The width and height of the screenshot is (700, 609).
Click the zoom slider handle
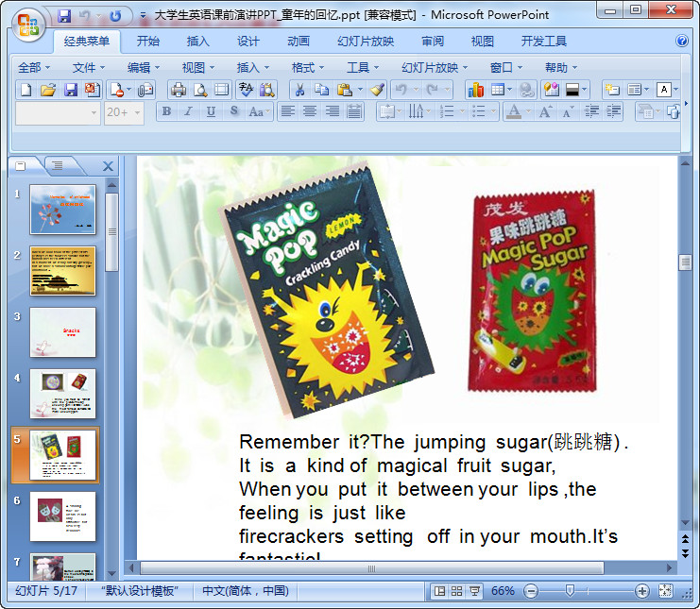pyautogui.click(x=570, y=591)
